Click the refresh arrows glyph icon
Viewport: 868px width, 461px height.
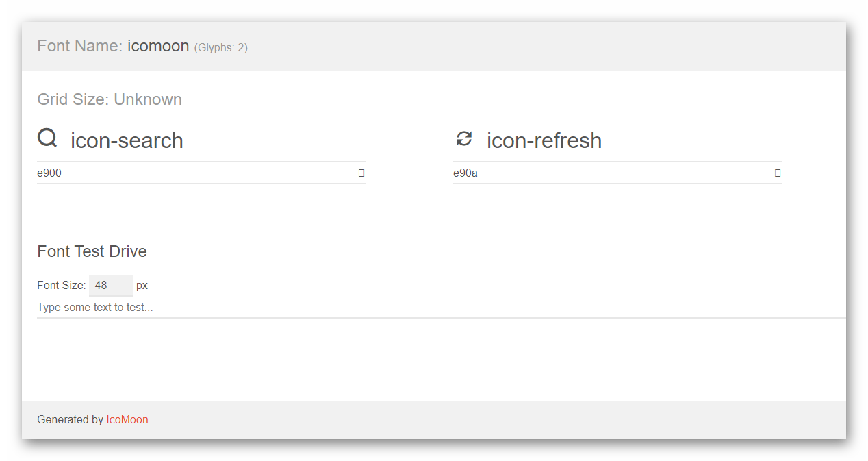click(464, 138)
